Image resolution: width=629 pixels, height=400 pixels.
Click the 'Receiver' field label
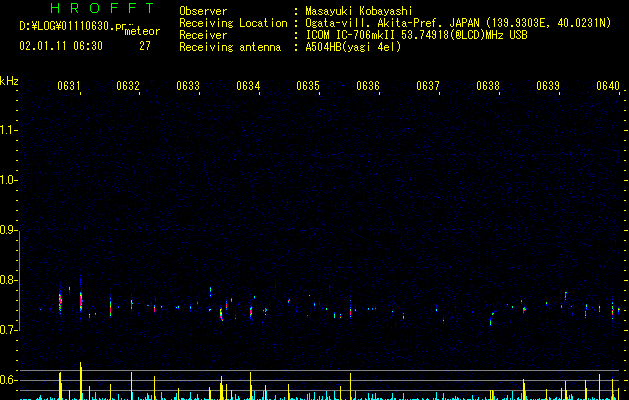pos(203,35)
